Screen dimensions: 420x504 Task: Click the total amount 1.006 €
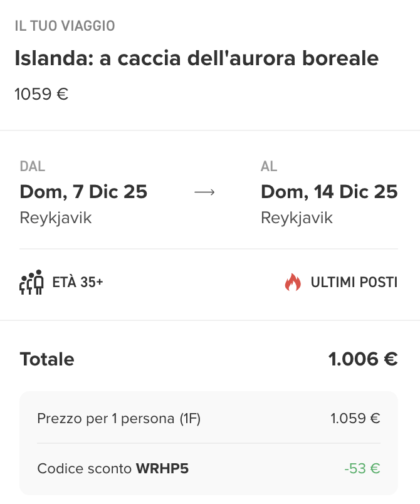click(x=363, y=359)
